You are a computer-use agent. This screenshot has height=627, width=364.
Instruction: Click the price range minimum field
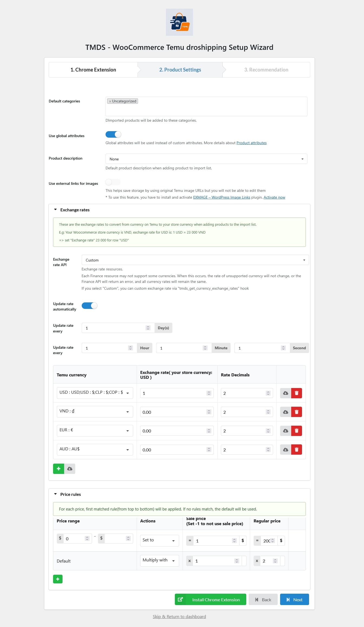(x=77, y=539)
